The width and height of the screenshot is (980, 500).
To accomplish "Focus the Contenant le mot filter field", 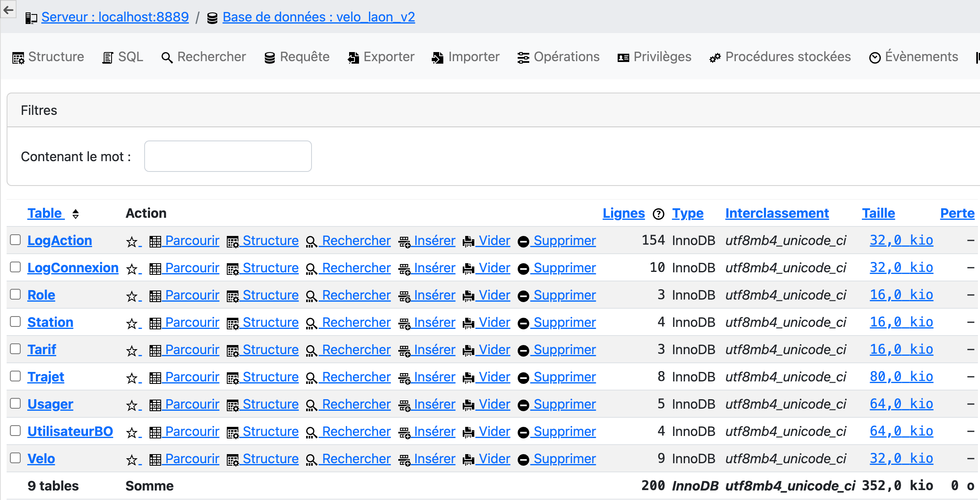I will click(x=228, y=156).
